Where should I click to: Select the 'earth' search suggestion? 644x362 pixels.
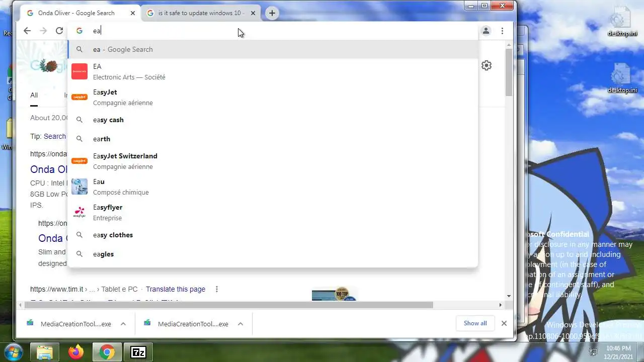pyautogui.click(x=273, y=139)
